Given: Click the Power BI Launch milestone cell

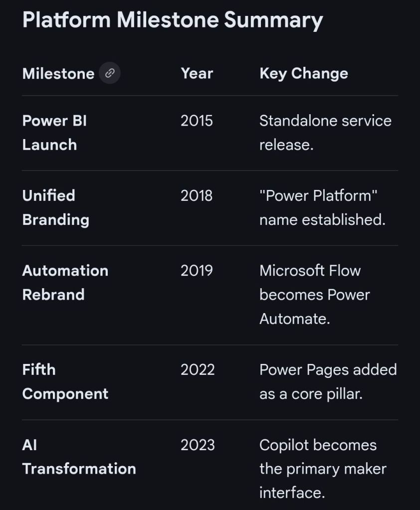Looking at the screenshot, I should (x=54, y=133).
